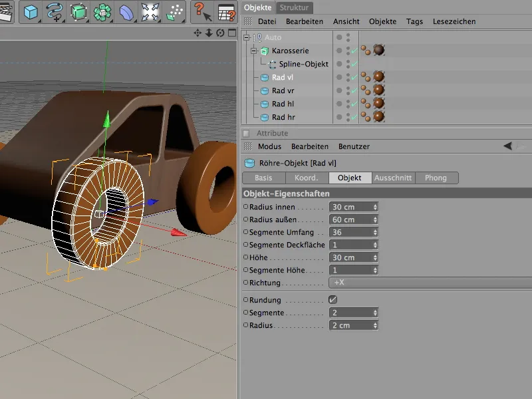Switch to the Struktur tab
The width and height of the screenshot is (532, 399).
click(x=293, y=7)
